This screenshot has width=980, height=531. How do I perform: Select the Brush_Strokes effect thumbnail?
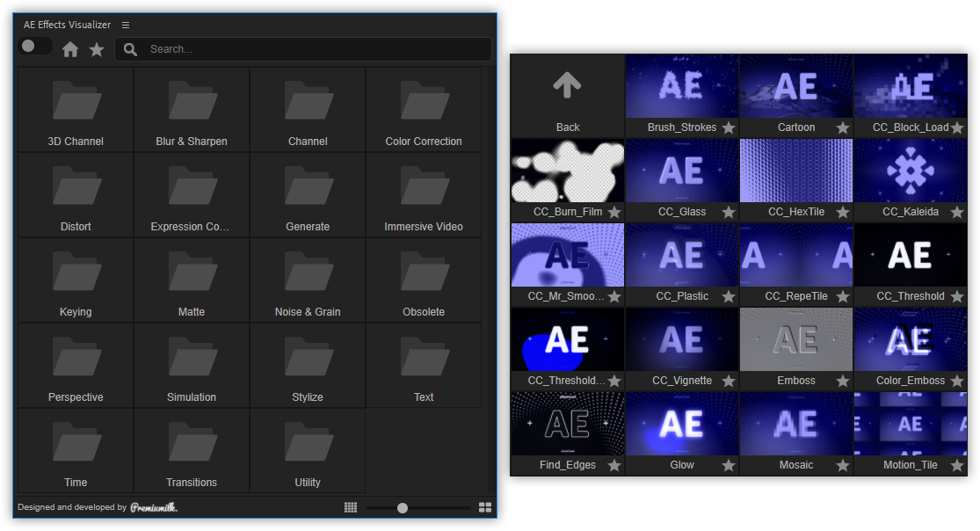coord(682,86)
